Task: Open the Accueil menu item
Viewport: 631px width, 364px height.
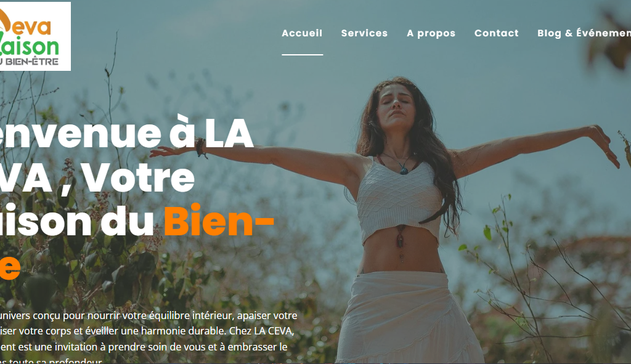Action: coord(302,33)
